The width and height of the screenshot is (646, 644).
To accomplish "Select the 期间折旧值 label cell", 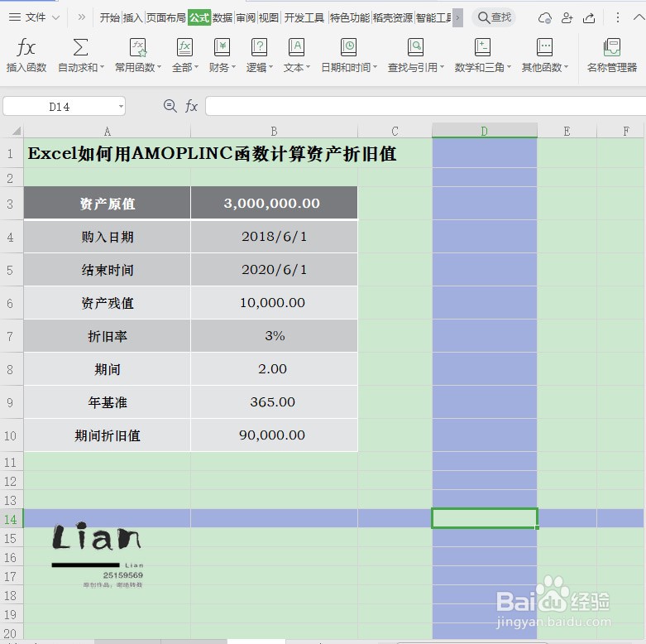I will (x=108, y=435).
